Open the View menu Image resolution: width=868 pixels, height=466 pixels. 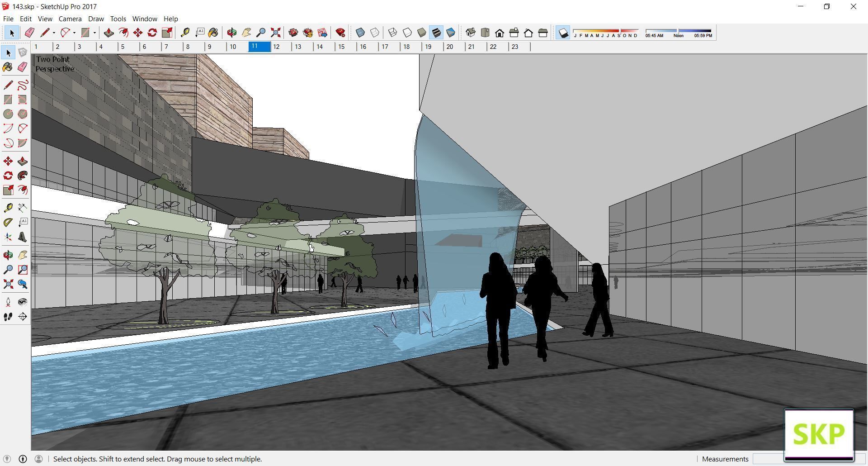pos(45,19)
